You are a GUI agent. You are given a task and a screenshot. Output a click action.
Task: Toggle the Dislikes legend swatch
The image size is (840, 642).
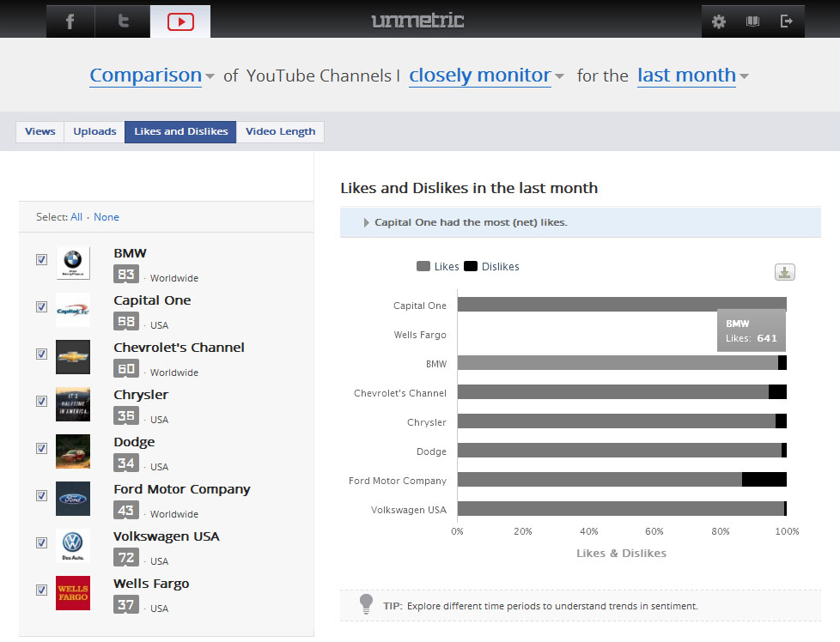471,266
